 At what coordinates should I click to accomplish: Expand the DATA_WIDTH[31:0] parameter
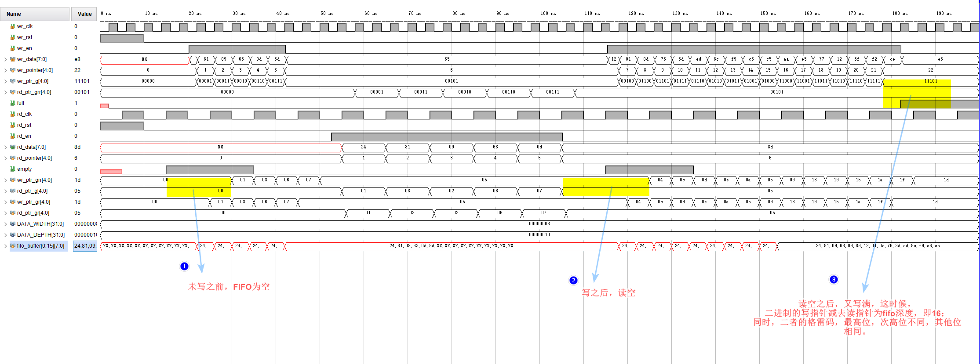(x=5, y=224)
